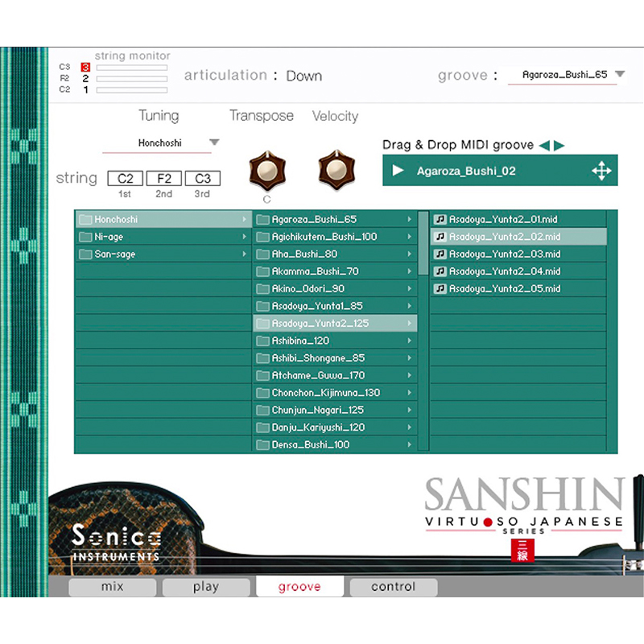The height and width of the screenshot is (644, 644).
Task: Select Asadoya_Yunta2_04.mid file
Action: (518, 271)
